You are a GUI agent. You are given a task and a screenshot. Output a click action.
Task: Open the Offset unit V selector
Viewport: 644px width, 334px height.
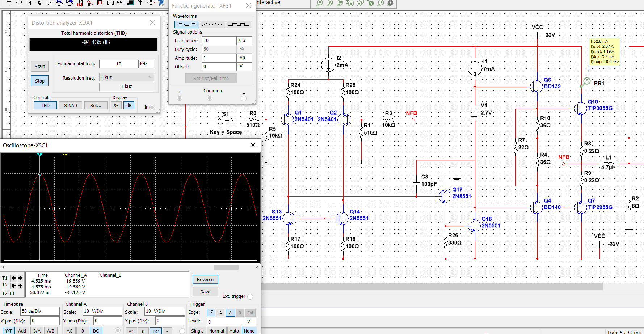pos(244,66)
